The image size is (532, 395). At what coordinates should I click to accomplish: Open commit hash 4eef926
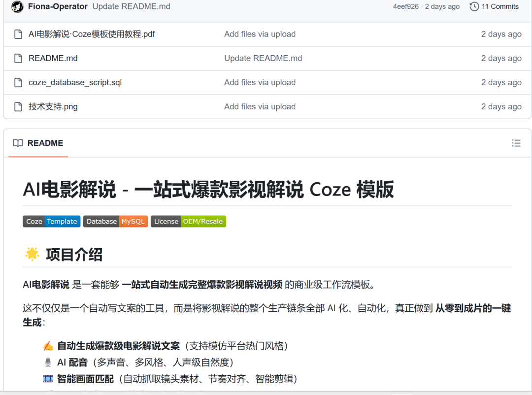point(406,6)
